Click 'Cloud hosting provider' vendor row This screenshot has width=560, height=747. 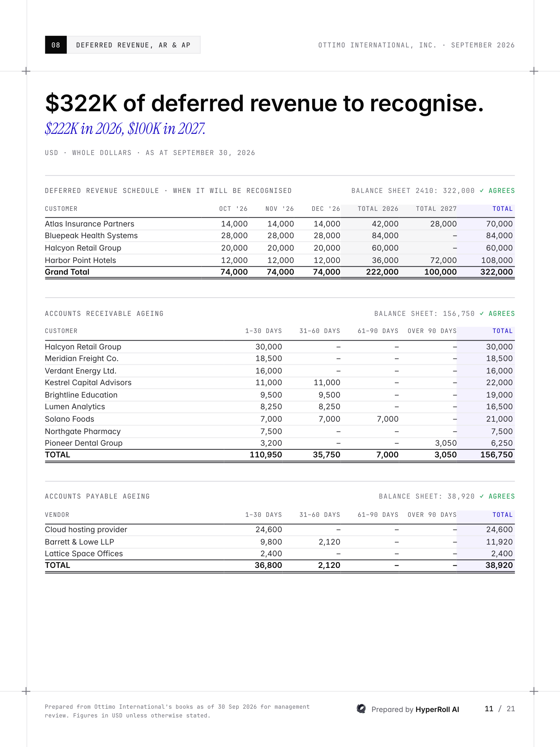pyautogui.click(x=280, y=530)
